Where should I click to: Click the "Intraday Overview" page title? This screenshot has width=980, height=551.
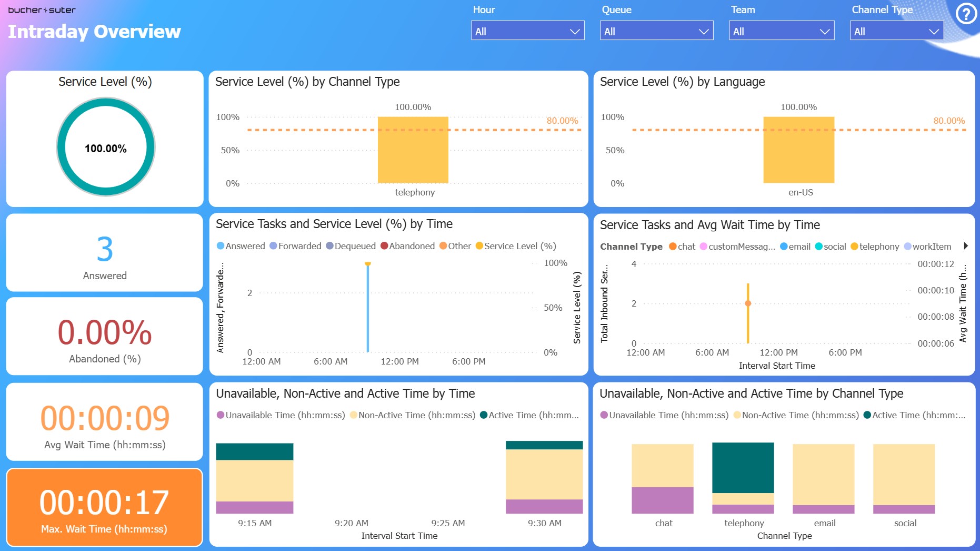click(x=95, y=32)
